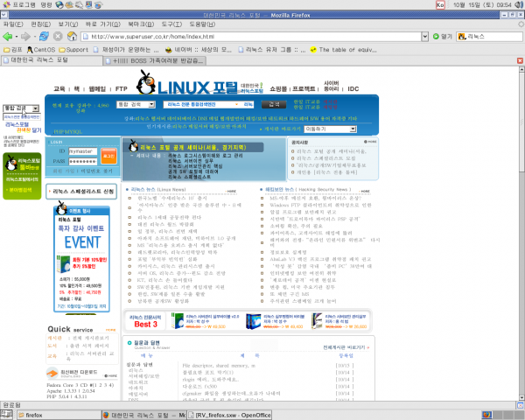This screenshot has height=420, width=525.
Task: Open the 도움말(H) menu
Action: (202, 24)
